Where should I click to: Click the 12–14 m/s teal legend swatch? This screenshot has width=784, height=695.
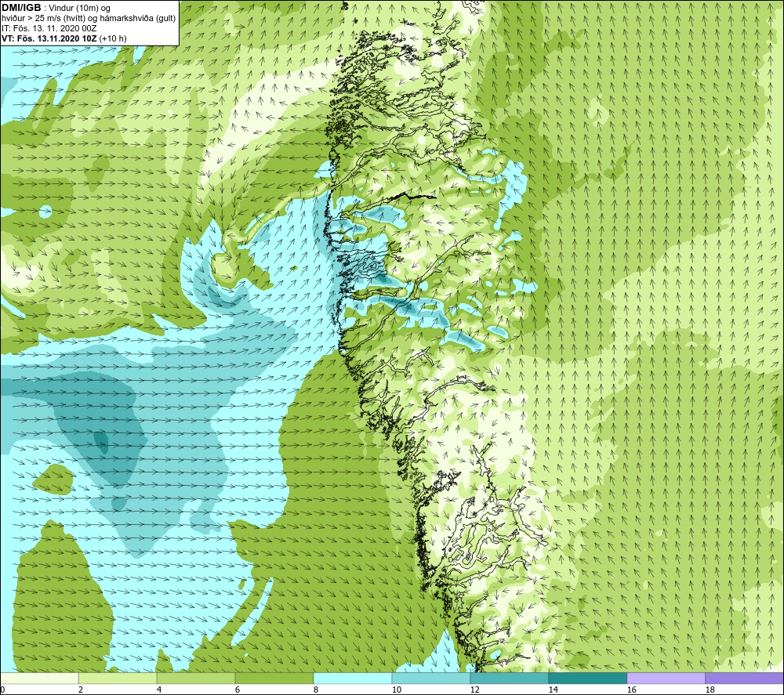pyautogui.click(x=509, y=678)
